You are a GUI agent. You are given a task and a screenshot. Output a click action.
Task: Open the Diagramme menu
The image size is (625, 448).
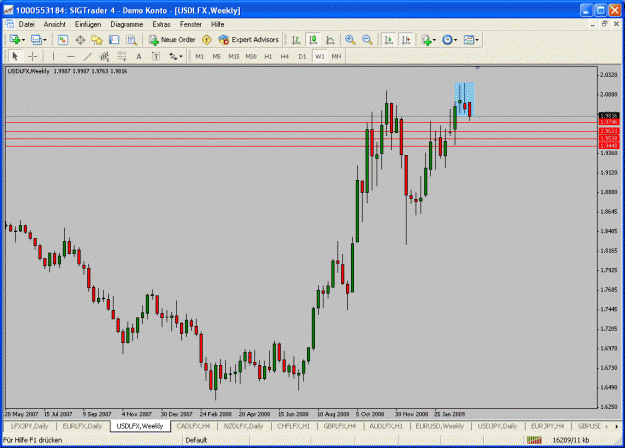(126, 24)
